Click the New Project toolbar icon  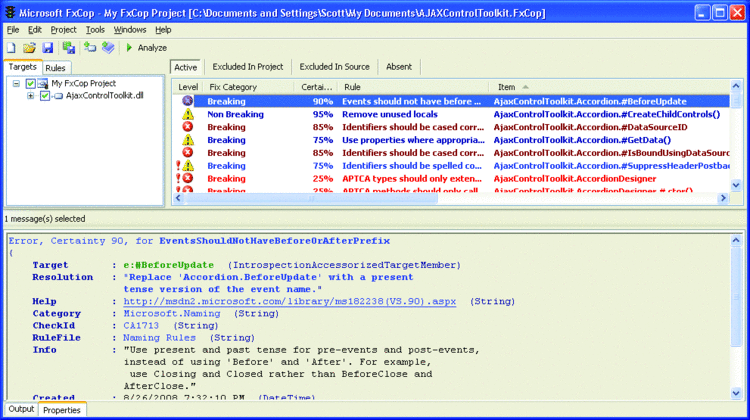(x=11, y=48)
